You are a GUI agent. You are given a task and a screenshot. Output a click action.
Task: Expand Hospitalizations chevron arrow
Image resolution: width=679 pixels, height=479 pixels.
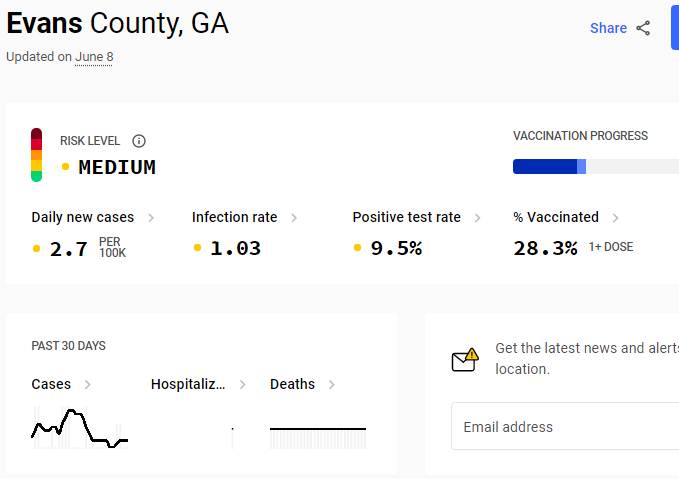point(242,385)
